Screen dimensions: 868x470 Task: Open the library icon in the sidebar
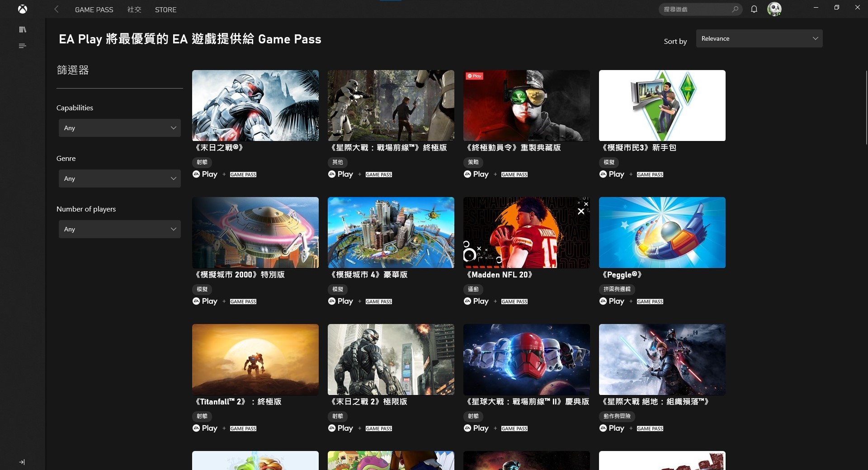coord(23,30)
